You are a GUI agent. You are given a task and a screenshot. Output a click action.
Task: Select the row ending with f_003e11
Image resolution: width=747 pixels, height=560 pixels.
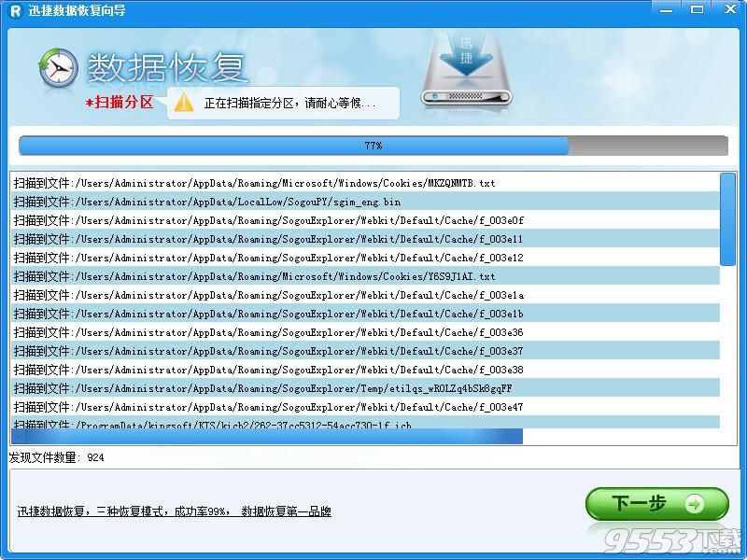365,239
